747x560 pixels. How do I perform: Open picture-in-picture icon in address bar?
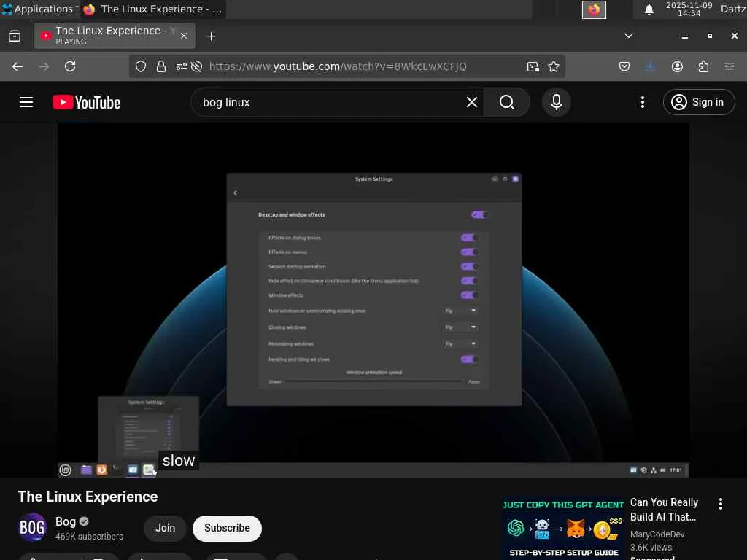coord(533,66)
